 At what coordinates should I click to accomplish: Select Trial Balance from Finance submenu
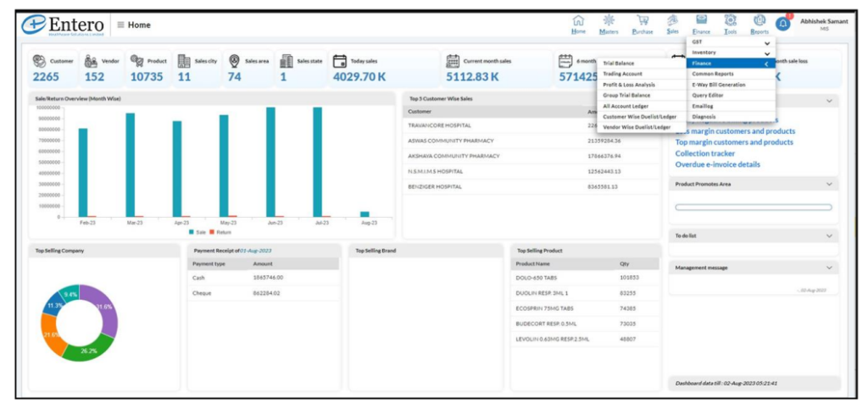click(619, 64)
